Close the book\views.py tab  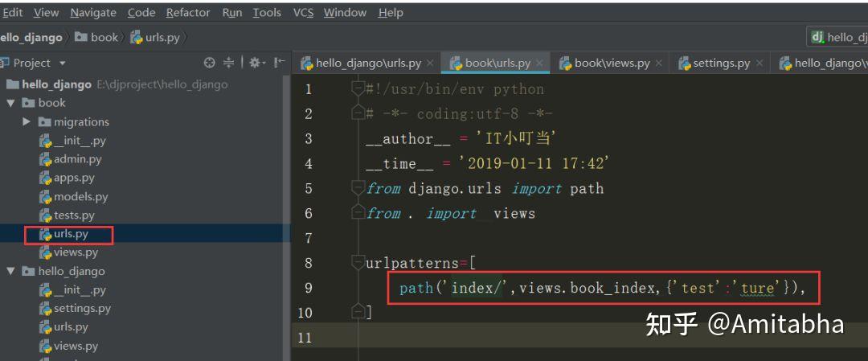pyautogui.click(x=659, y=64)
